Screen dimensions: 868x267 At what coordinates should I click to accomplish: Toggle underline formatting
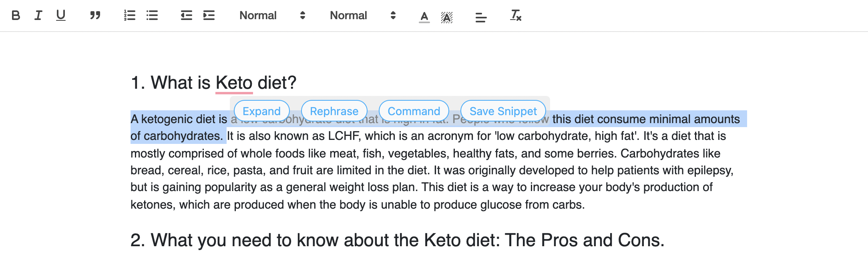click(61, 16)
